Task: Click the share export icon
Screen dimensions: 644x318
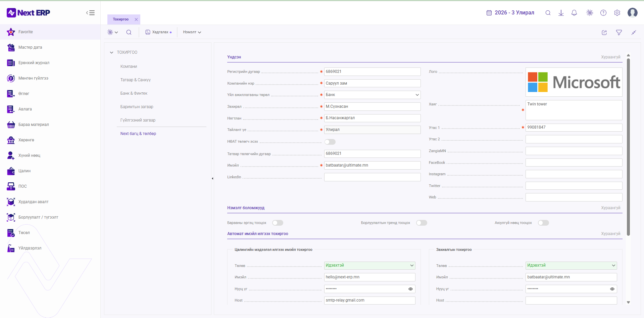Action: [x=604, y=33]
